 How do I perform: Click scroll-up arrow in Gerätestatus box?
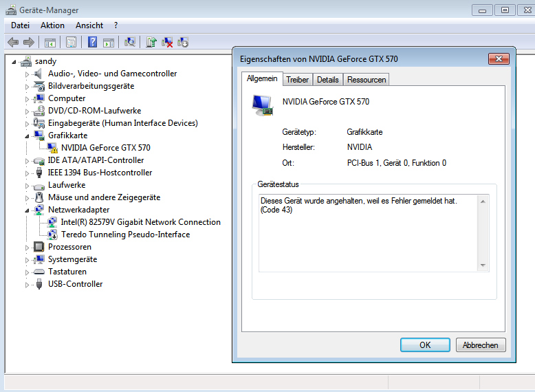click(483, 202)
